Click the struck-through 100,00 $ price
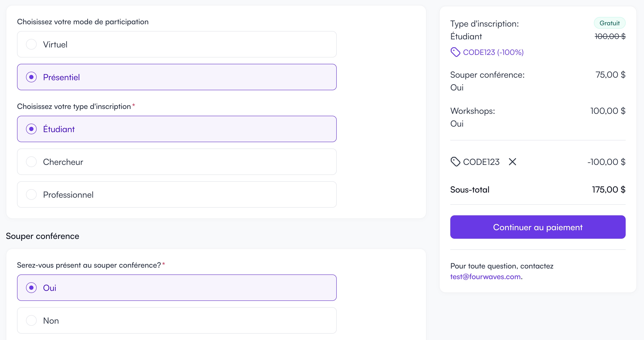This screenshot has height=340, width=644. click(610, 36)
